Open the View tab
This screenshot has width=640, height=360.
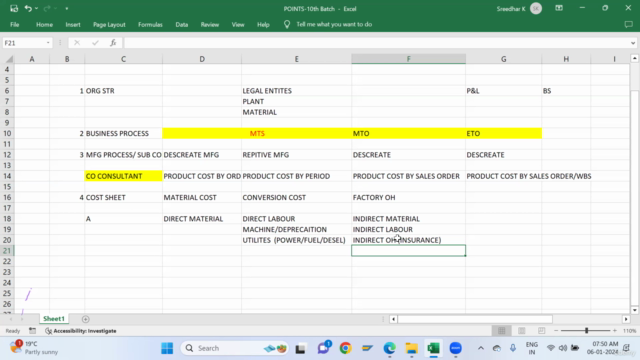coord(238,24)
